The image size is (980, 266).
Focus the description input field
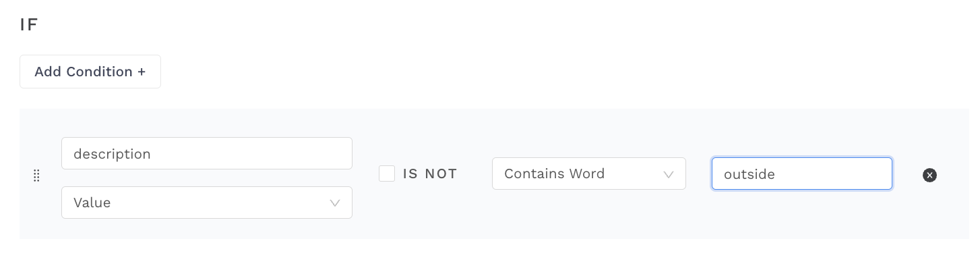[207, 153]
